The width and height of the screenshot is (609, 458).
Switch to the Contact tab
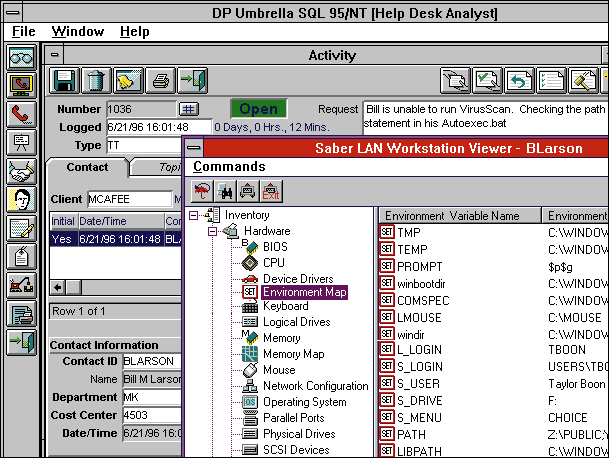[87, 167]
